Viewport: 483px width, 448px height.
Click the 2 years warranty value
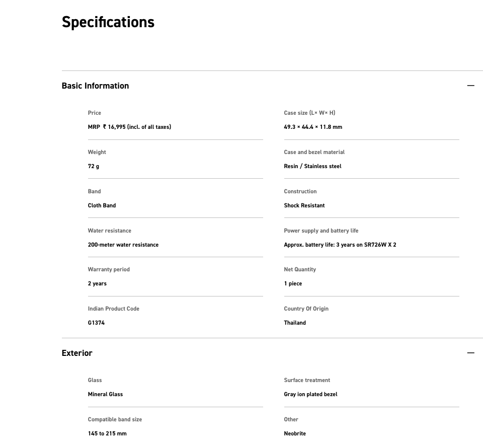tap(97, 283)
